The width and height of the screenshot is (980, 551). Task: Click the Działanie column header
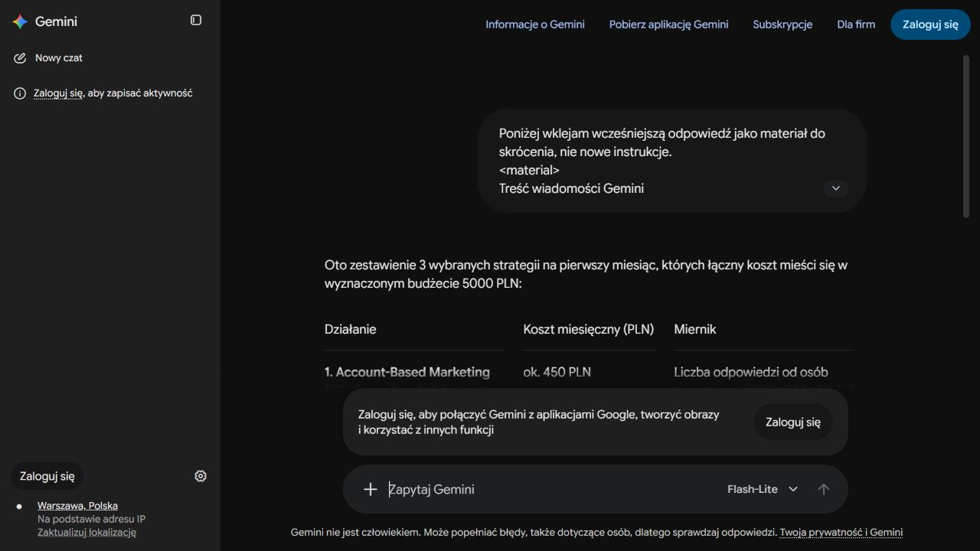click(x=351, y=329)
